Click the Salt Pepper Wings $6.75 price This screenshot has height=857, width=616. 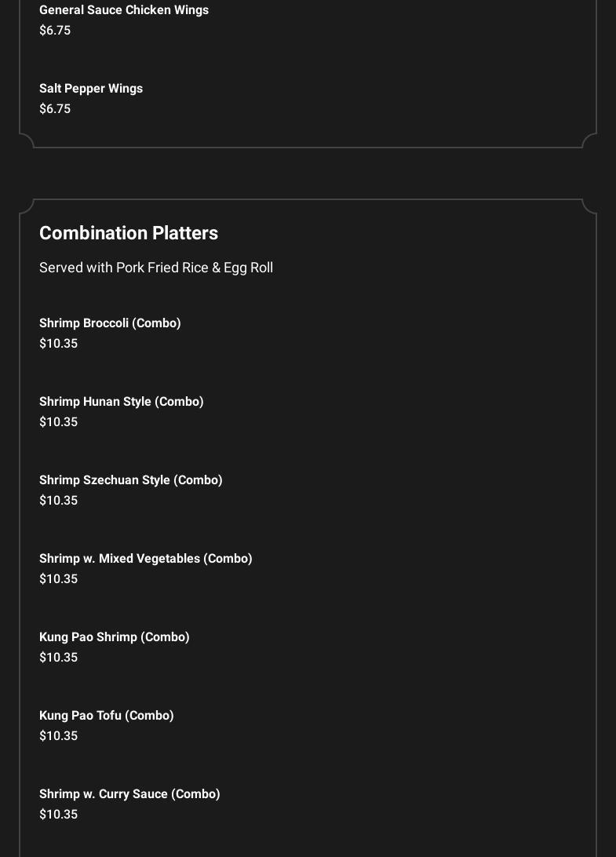(x=55, y=109)
